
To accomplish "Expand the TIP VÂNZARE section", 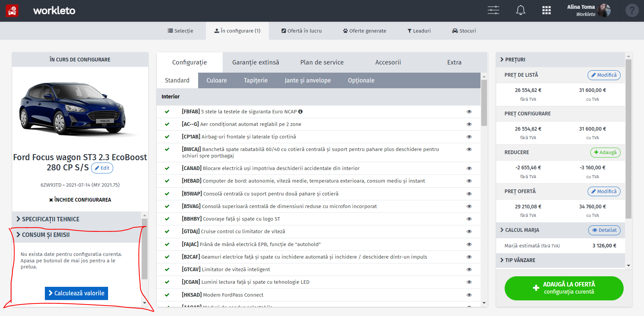I will coord(560,260).
